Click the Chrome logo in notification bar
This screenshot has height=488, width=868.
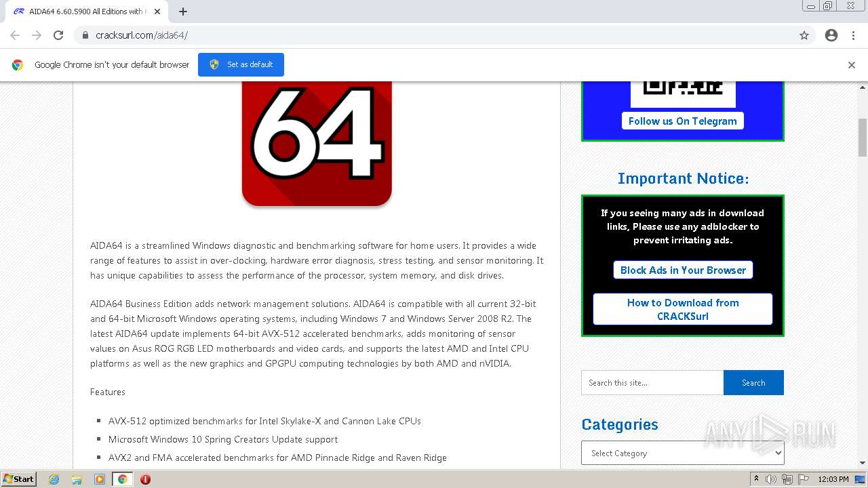click(x=18, y=65)
